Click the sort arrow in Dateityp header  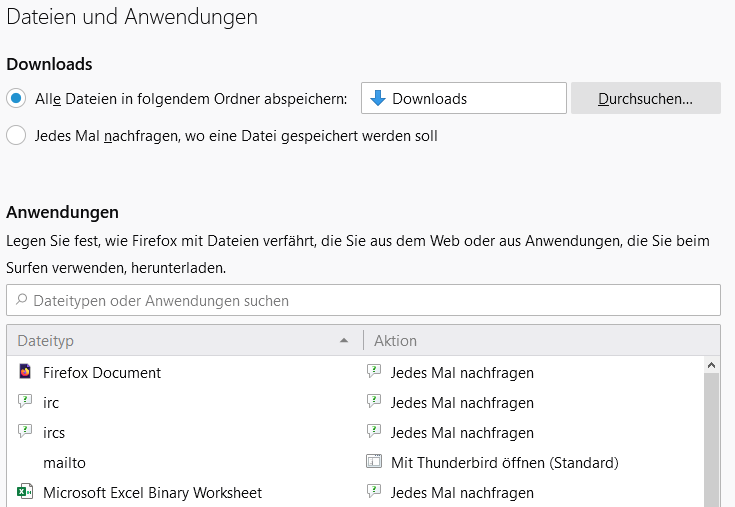[344, 341]
